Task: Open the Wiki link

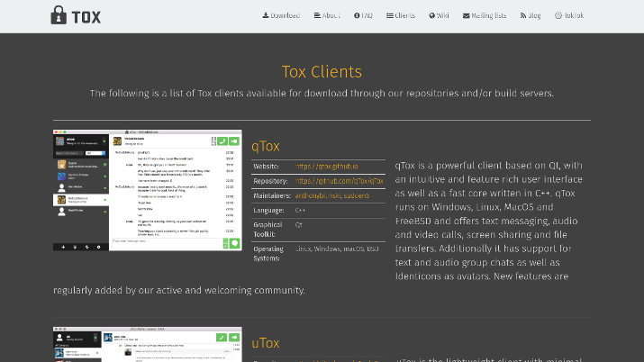Action: pos(439,15)
